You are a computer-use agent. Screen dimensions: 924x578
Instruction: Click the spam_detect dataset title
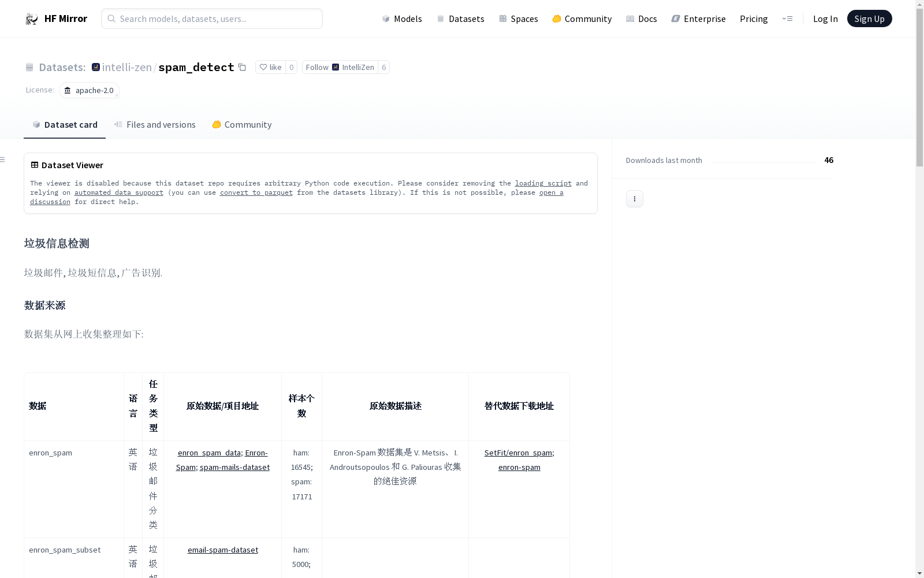tap(196, 67)
